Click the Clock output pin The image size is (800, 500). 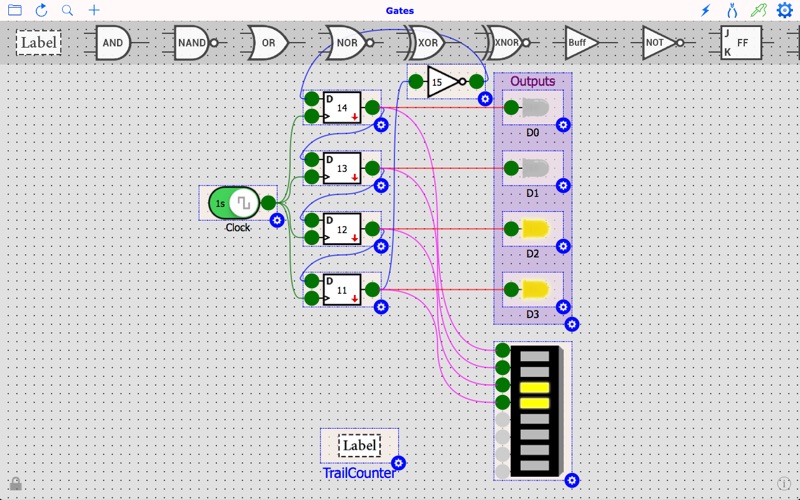pyautogui.click(x=268, y=203)
